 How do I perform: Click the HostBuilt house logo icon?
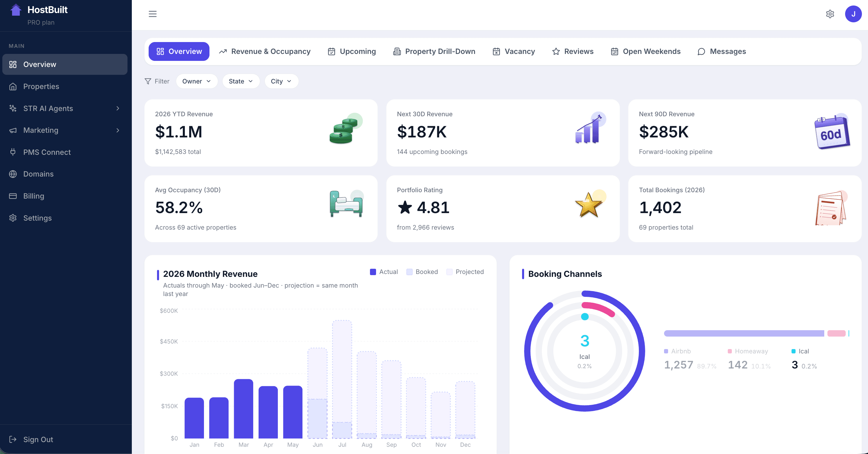point(16,10)
